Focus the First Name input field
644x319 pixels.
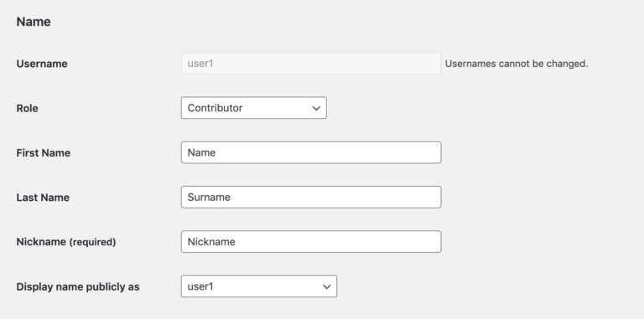(x=311, y=152)
